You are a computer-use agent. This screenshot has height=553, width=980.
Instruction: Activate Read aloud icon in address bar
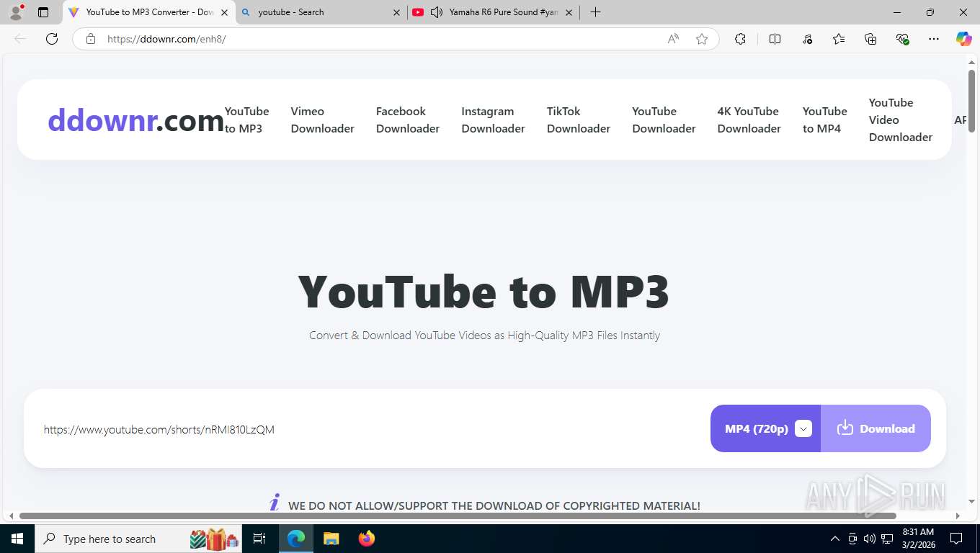point(673,39)
